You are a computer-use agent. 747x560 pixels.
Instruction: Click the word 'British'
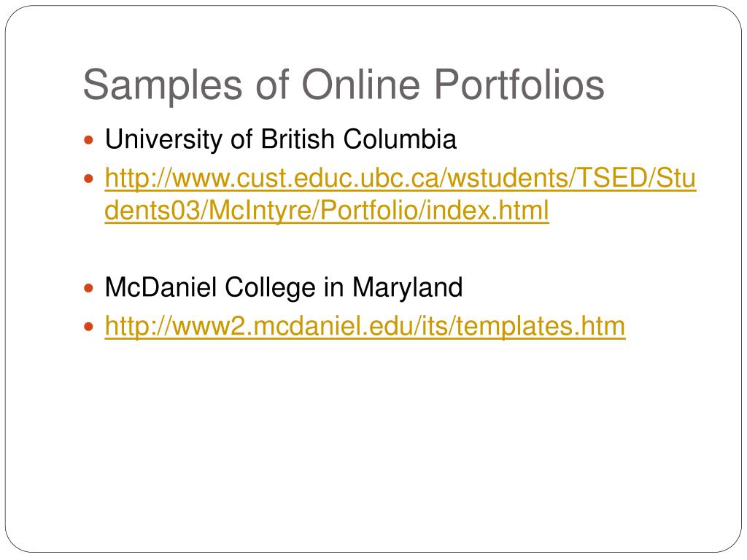(298, 139)
